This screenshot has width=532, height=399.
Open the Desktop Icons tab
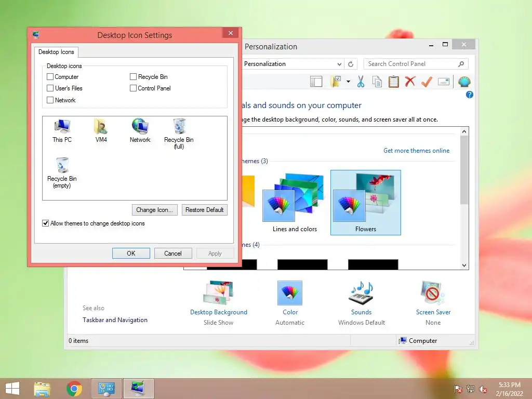coord(56,52)
